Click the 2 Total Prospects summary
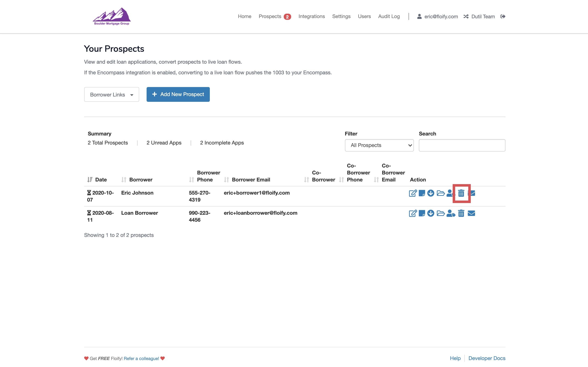588x367 pixels. point(108,143)
